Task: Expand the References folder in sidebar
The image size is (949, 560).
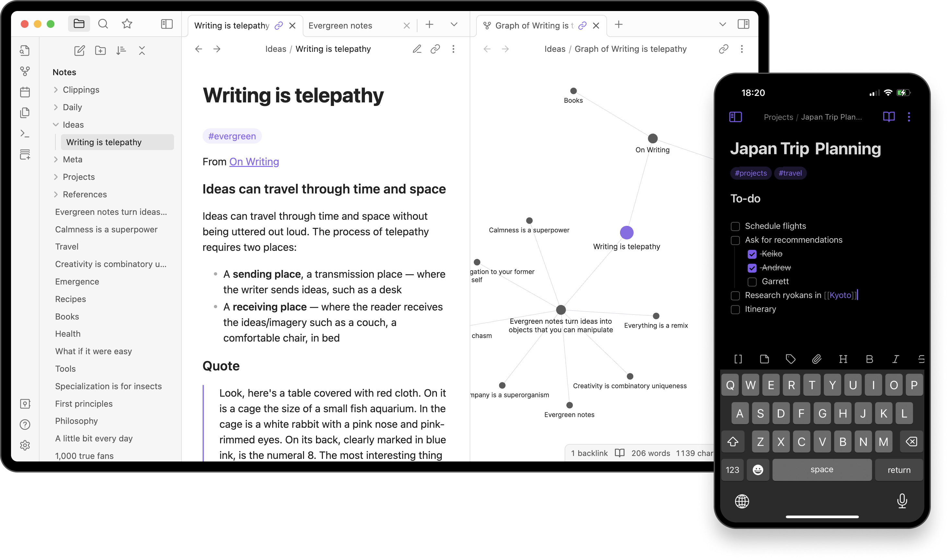Action: click(x=55, y=194)
